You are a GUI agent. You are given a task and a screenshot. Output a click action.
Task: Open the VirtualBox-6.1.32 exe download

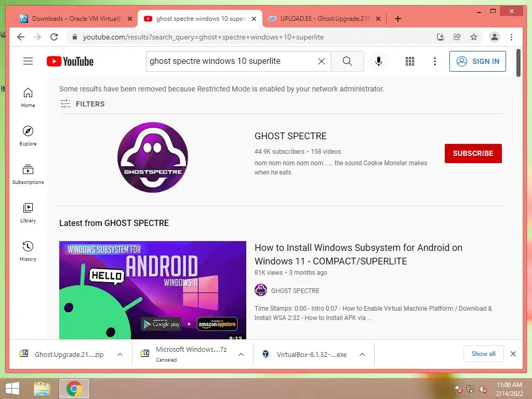[304, 354]
